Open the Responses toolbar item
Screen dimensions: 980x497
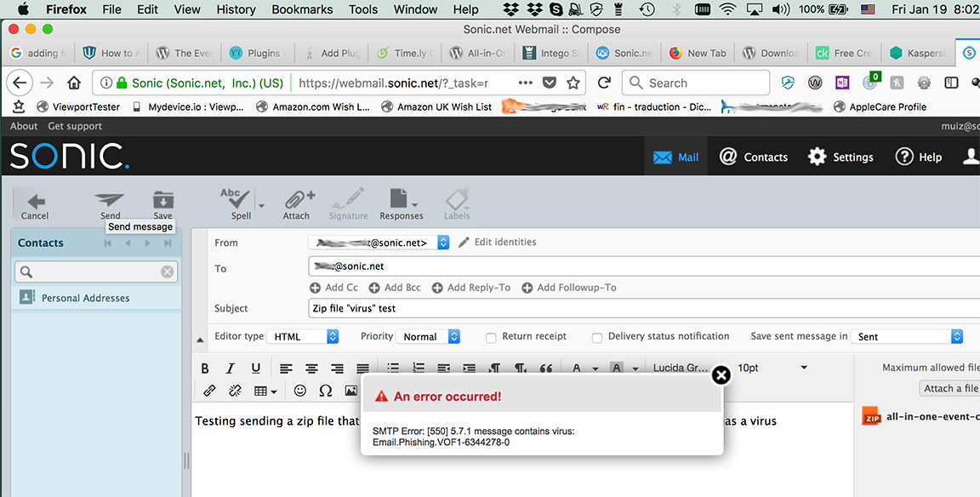pyautogui.click(x=401, y=204)
